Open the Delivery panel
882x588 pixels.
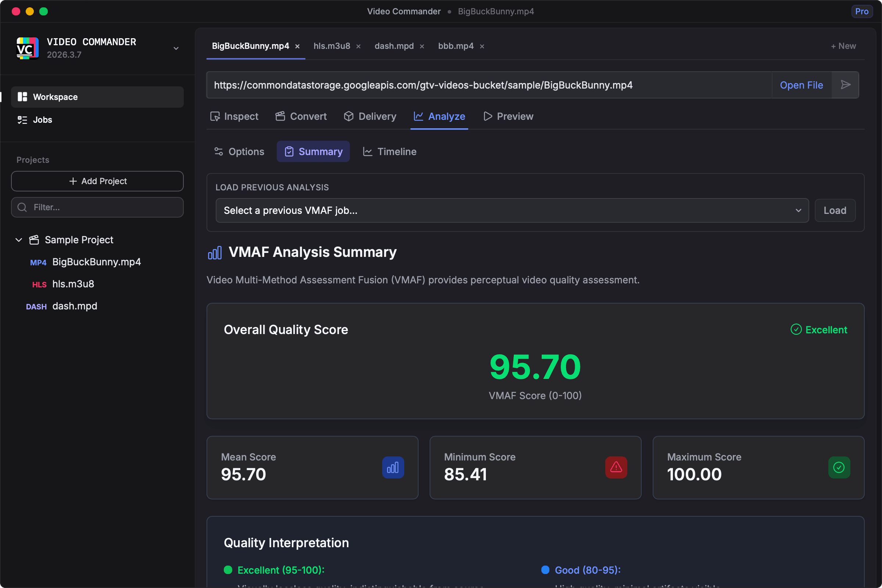coord(370,116)
